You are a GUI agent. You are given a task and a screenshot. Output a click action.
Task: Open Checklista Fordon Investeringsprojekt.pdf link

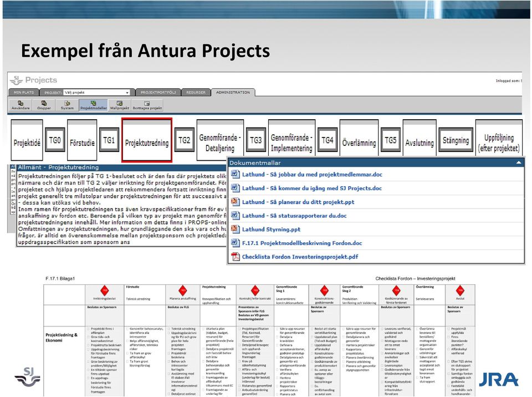(300, 257)
